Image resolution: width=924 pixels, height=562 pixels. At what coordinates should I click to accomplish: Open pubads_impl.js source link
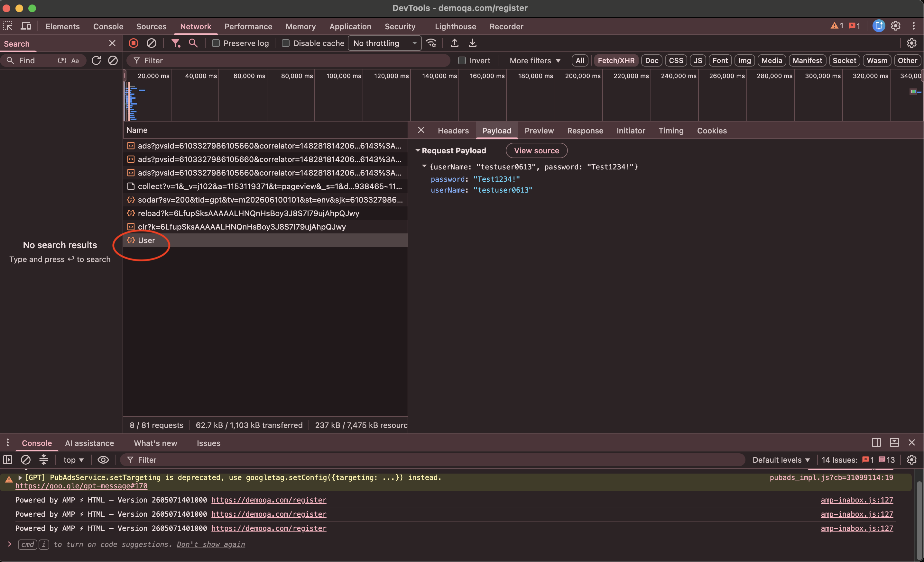click(x=831, y=477)
